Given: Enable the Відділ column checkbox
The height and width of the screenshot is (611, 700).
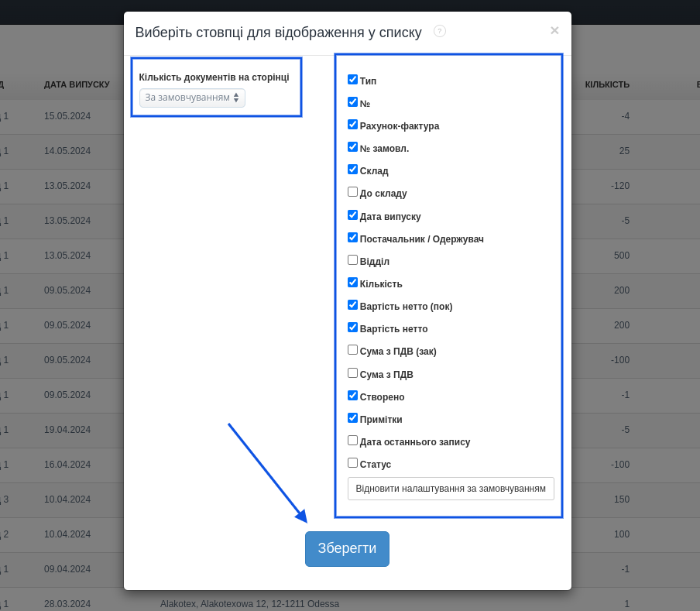Looking at the screenshot, I should (352, 260).
